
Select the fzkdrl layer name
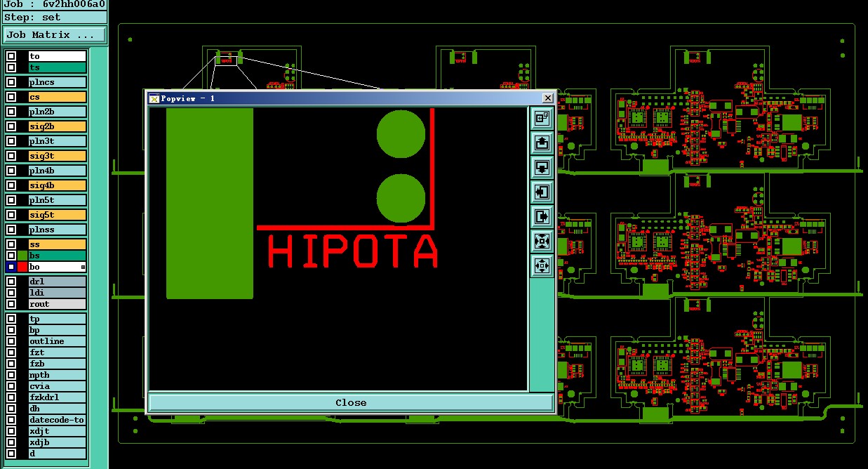click(58, 397)
